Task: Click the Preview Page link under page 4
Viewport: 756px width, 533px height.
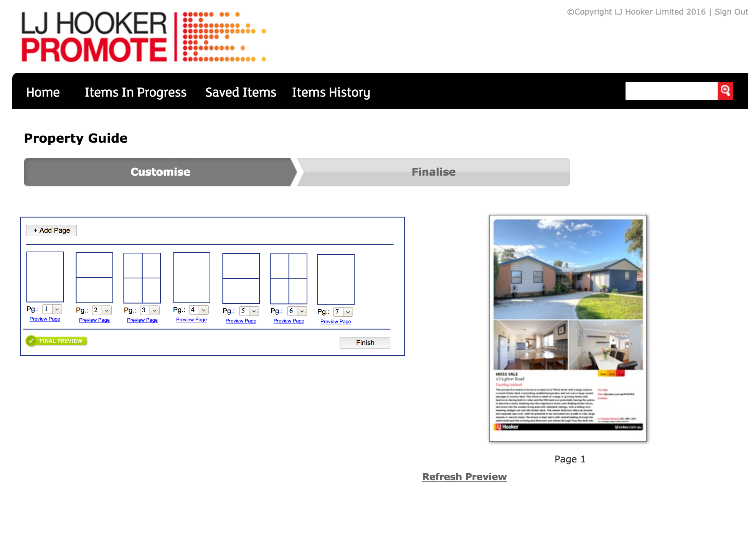Action: click(191, 321)
